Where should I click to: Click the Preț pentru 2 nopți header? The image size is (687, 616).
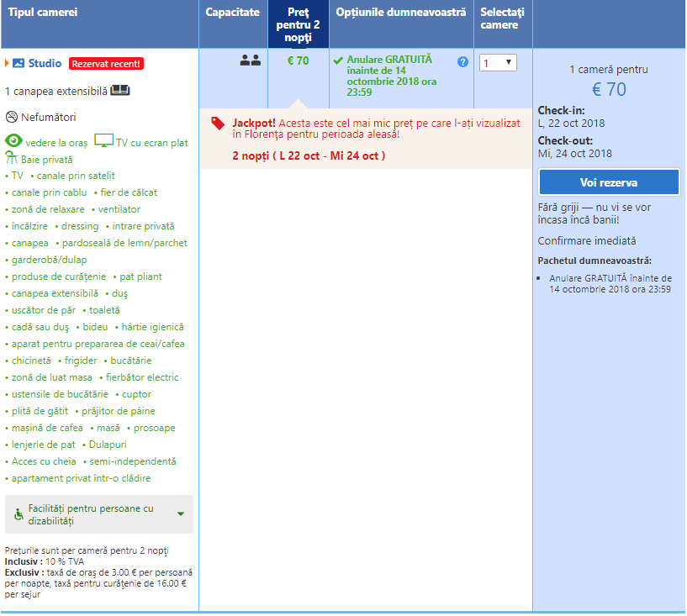298,24
